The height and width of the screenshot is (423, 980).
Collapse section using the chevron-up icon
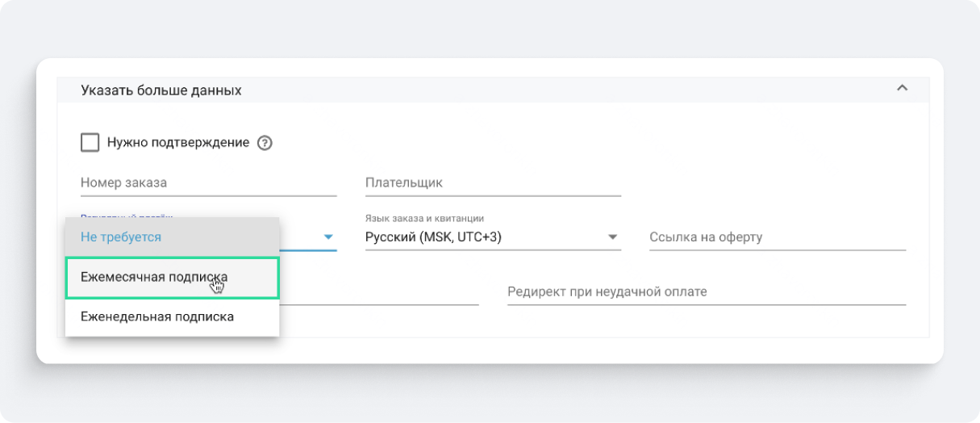coord(902,89)
